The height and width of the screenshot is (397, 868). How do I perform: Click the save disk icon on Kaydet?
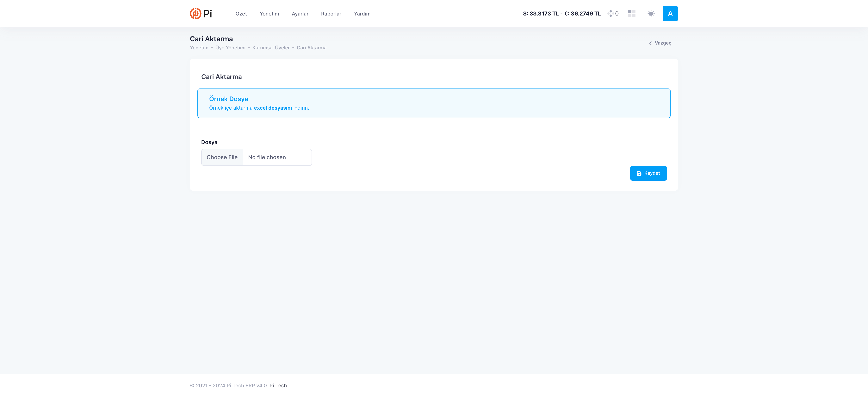click(x=639, y=173)
